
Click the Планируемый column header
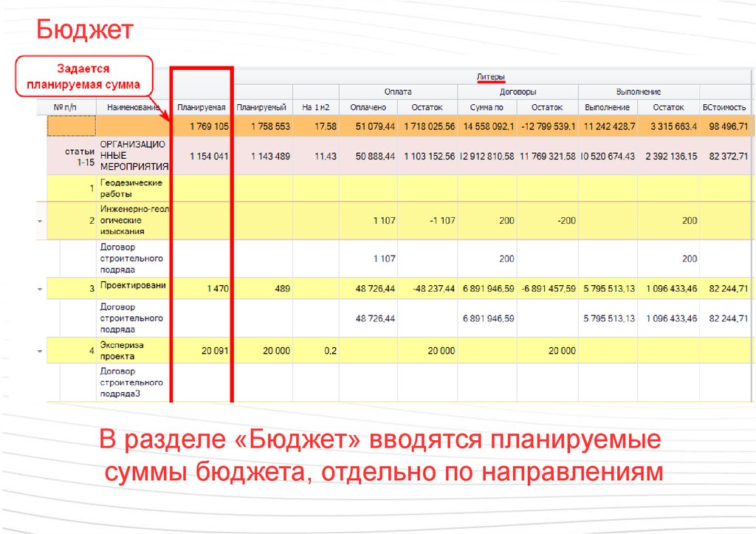(262, 108)
